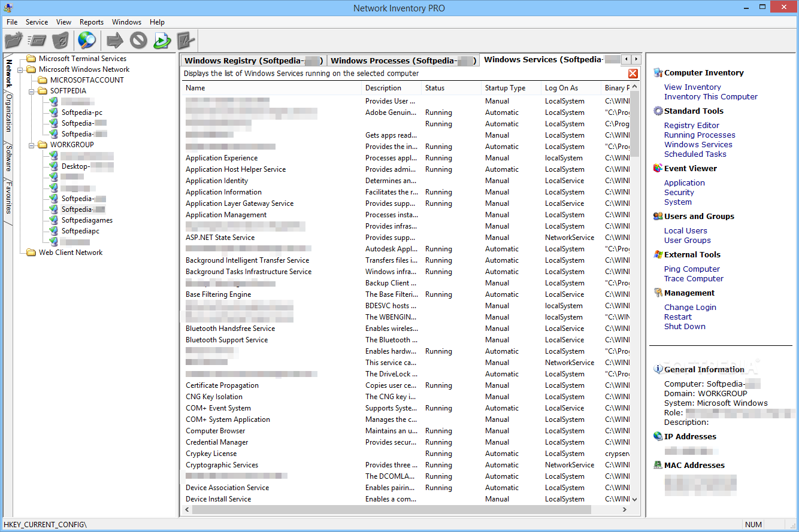Click the MAC Addresses card icon
The width and height of the screenshot is (799, 532).
coord(658,465)
